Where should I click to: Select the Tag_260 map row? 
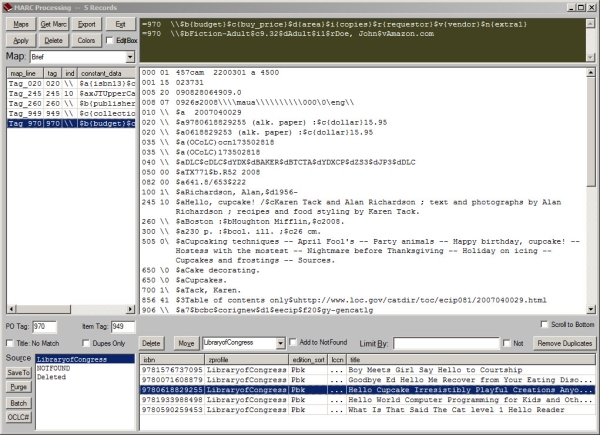[x=71, y=103]
